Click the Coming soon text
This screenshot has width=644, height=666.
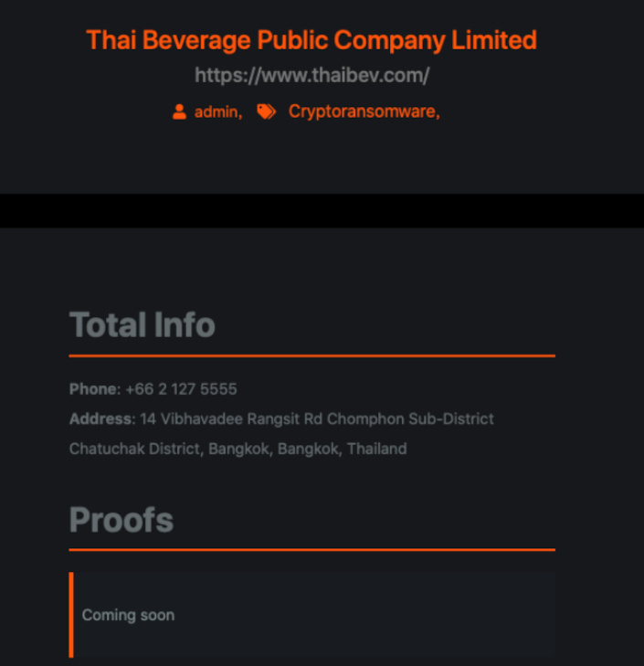click(x=128, y=615)
